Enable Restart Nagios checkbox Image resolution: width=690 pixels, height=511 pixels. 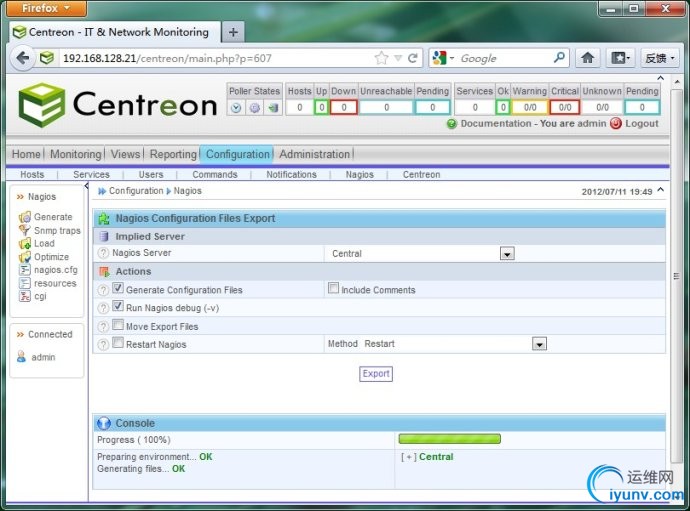[x=118, y=342]
